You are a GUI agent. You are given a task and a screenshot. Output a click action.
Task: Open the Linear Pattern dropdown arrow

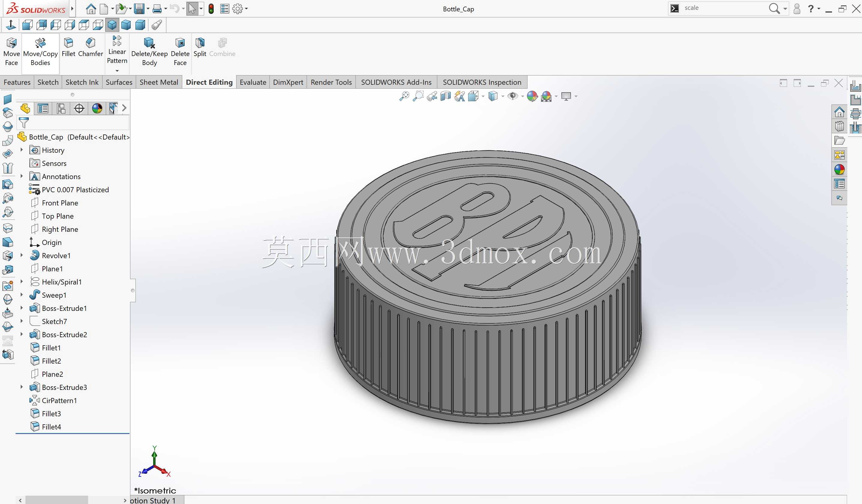[117, 70]
